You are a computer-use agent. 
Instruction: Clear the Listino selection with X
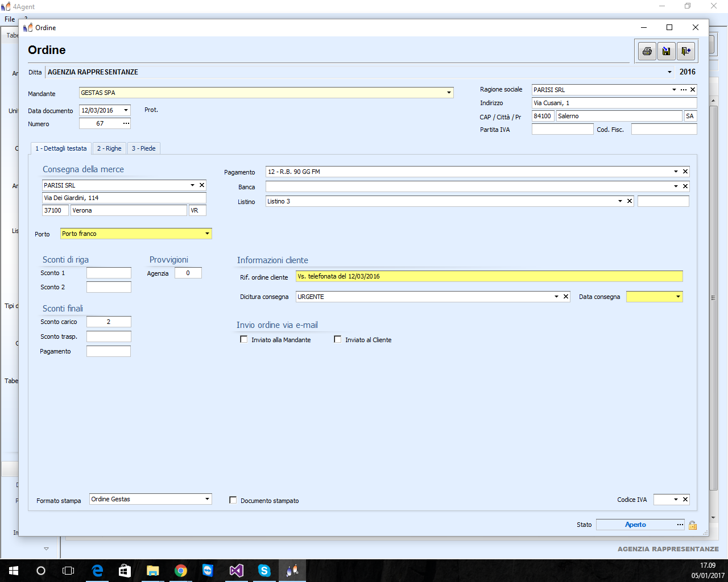pyautogui.click(x=630, y=201)
